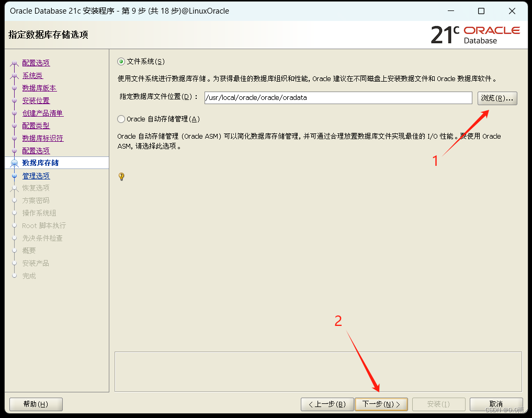532x418 pixels.
Task: Select the highlighted 数据库存储 step
Action: [39, 163]
